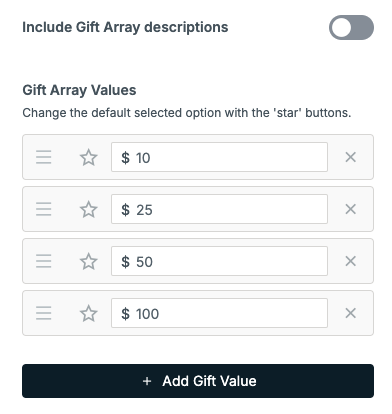Click the $25 row reorder handle
Viewport: 392px width, 414px height.
(44, 209)
